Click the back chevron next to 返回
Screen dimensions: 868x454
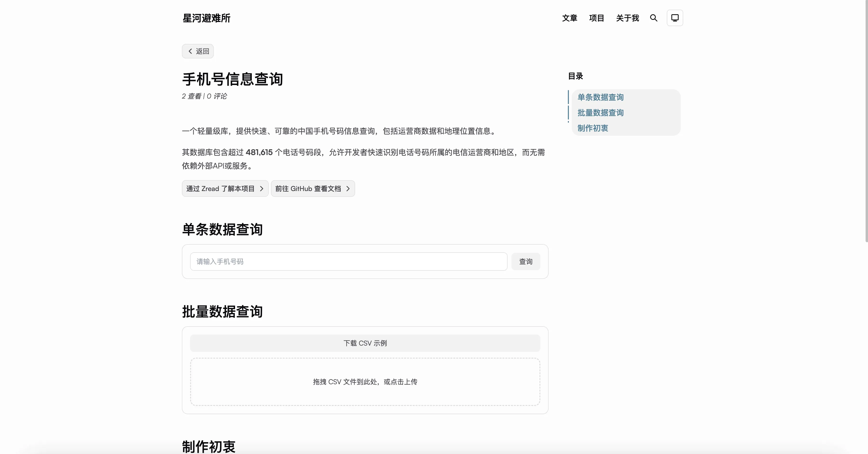click(x=190, y=51)
